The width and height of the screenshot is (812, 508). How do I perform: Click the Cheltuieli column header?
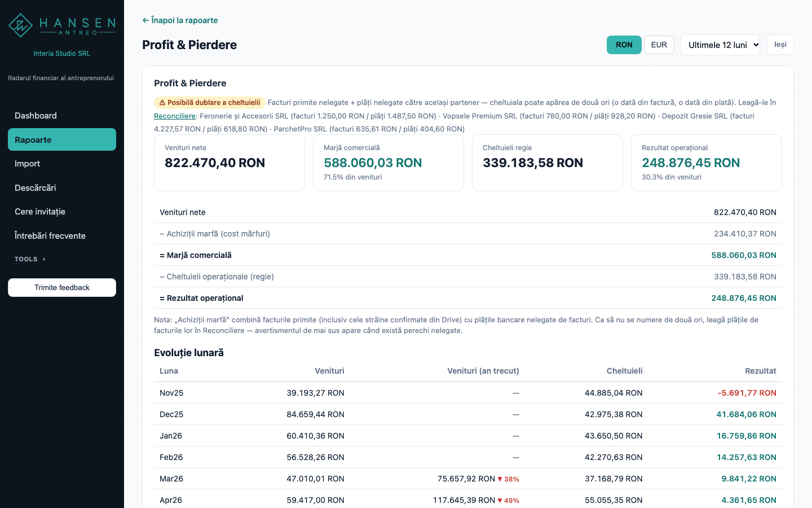pyautogui.click(x=624, y=371)
